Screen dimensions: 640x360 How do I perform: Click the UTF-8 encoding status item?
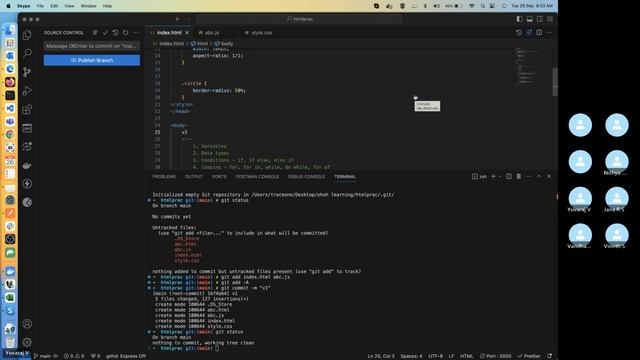coord(435,356)
